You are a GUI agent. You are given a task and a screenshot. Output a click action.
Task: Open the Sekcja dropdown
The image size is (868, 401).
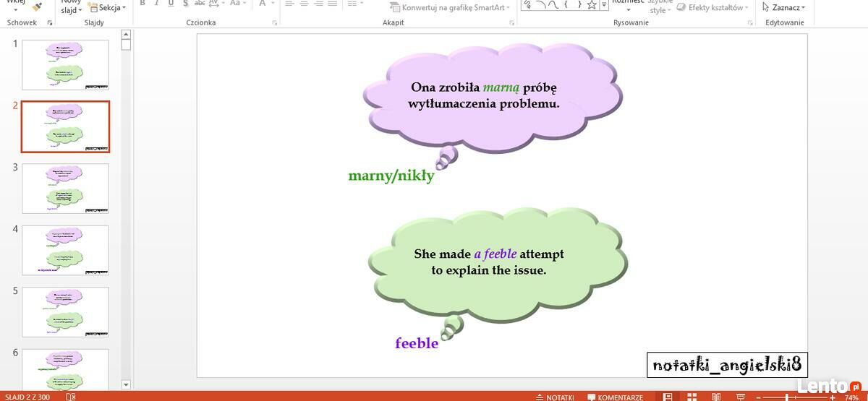(106, 7)
